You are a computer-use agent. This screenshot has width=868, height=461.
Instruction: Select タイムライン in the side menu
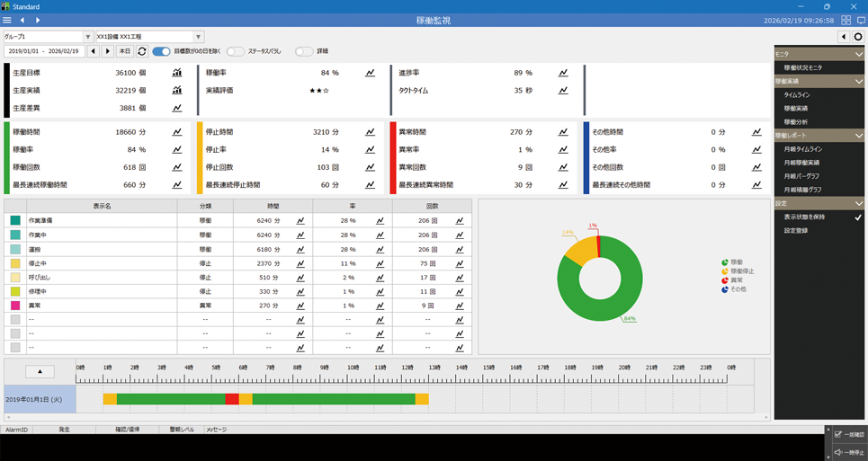pyautogui.click(x=797, y=94)
